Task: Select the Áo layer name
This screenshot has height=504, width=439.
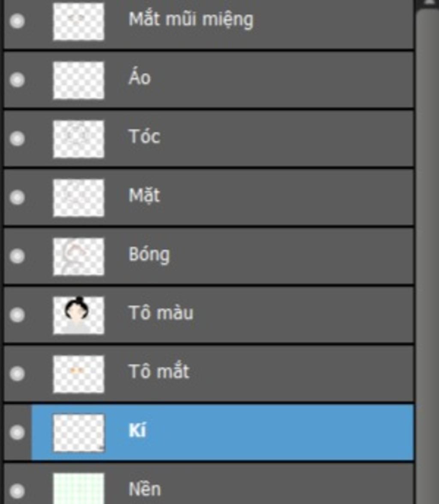Action: (x=140, y=78)
